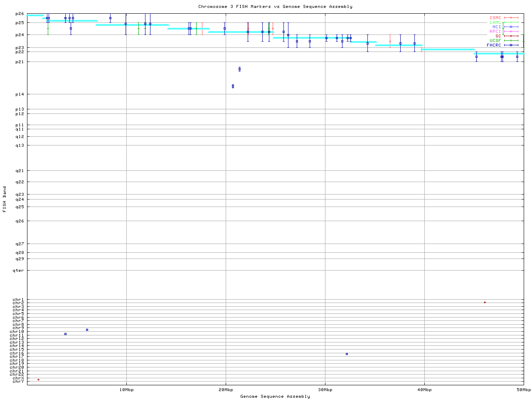
Task: Click the p26 y-axis tick label
Action: [20, 14]
